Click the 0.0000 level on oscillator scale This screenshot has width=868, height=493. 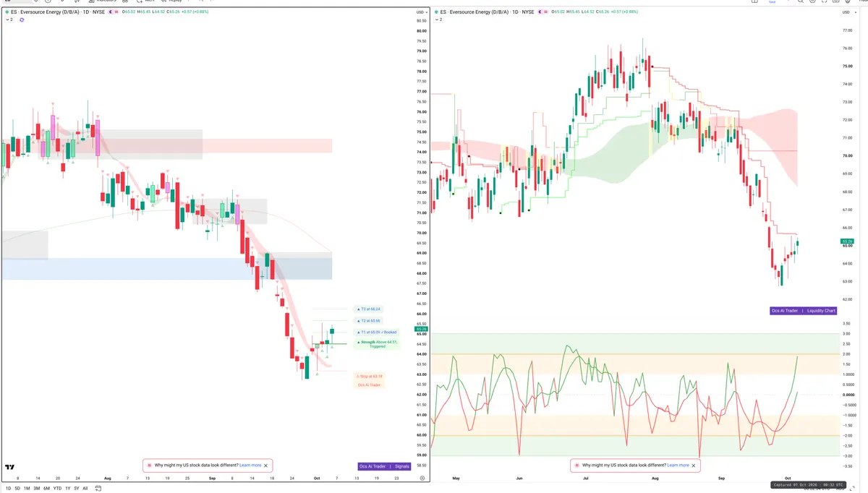(x=848, y=395)
